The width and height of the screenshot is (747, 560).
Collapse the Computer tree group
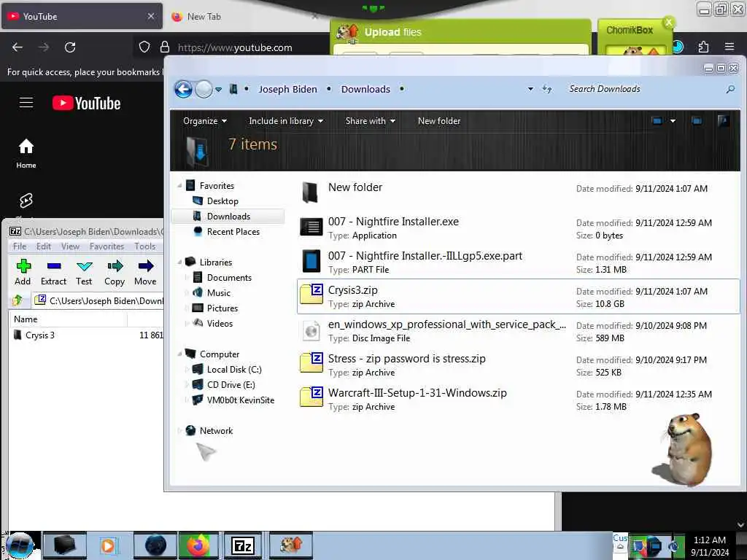pyautogui.click(x=180, y=354)
